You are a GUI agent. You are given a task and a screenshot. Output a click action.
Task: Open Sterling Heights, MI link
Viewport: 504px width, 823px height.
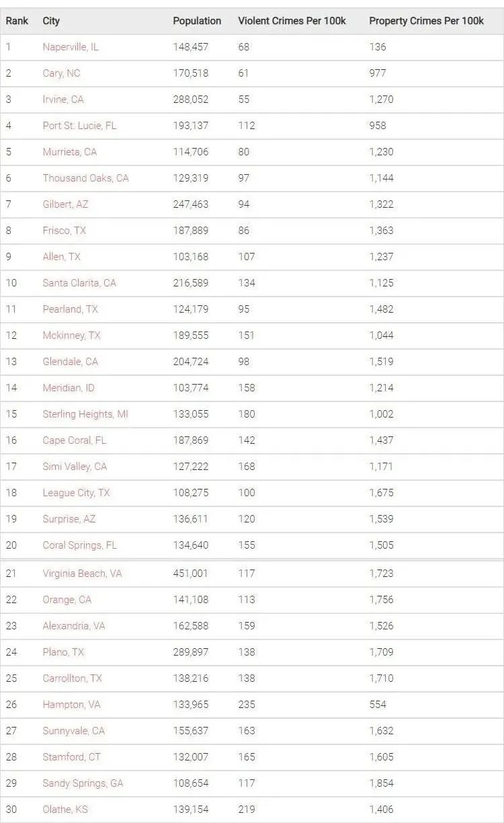click(x=85, y=414)
